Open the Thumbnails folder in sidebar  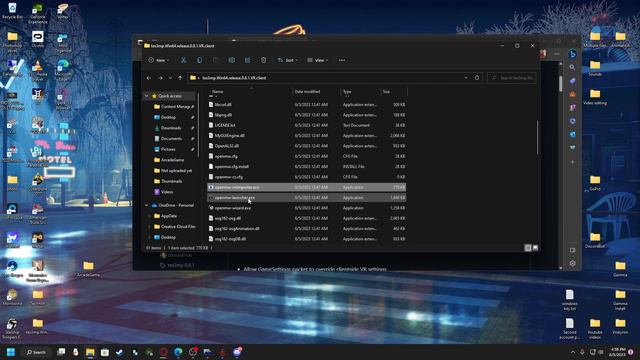pos(171,181)
